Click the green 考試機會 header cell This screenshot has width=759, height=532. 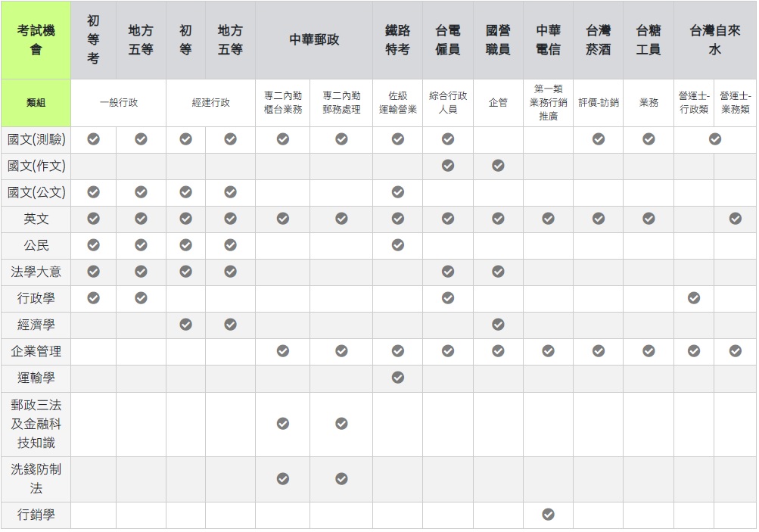click(x=36, y=39)
